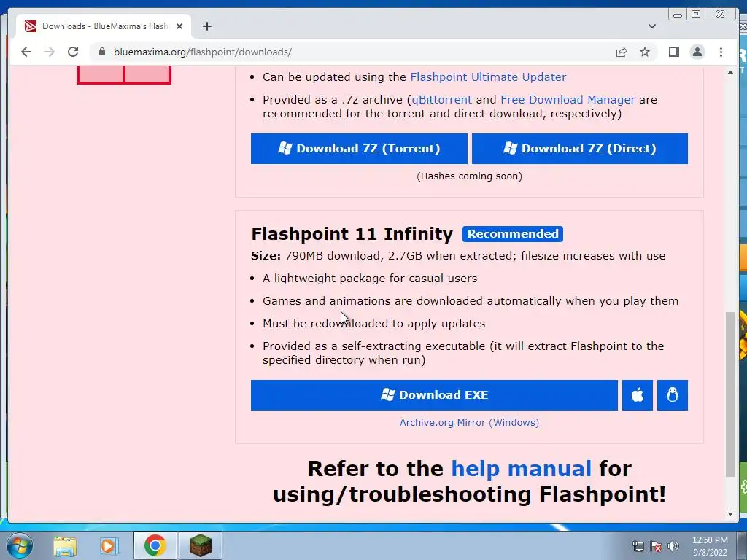Click the "(Hashes coming soon)" text

(x=469, y=176)
